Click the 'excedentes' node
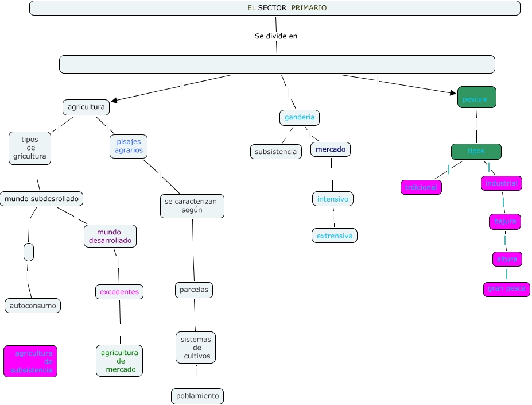The height and width of the screenshot is (405, 532). point(119,292)
